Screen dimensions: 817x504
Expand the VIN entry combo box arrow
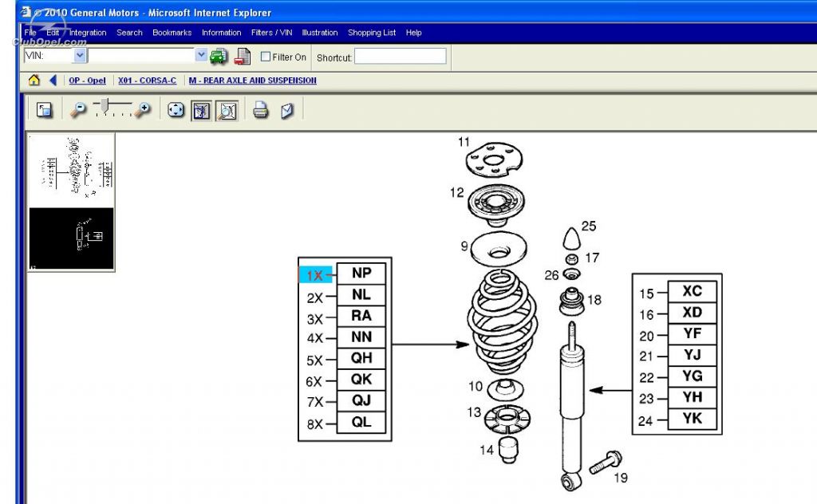pos(201,55)
